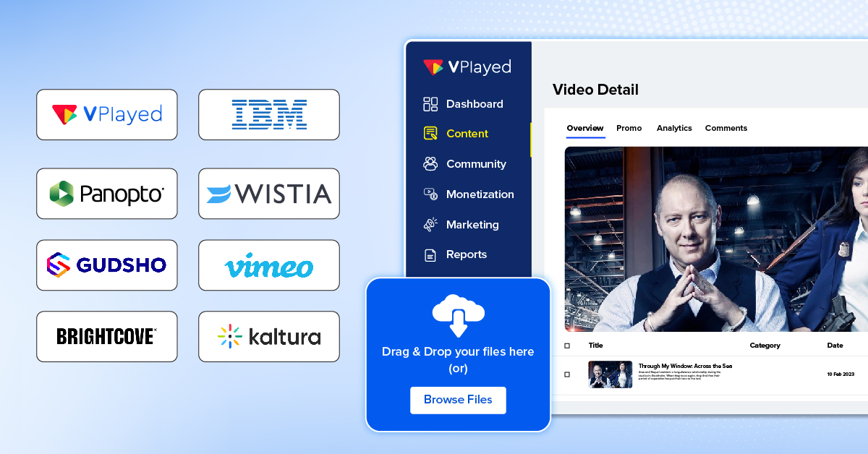This screenshot has height=454, width=868.
Task: Open the Dashboard menu item
Action: pyautogui.click(x=475, y=104)
